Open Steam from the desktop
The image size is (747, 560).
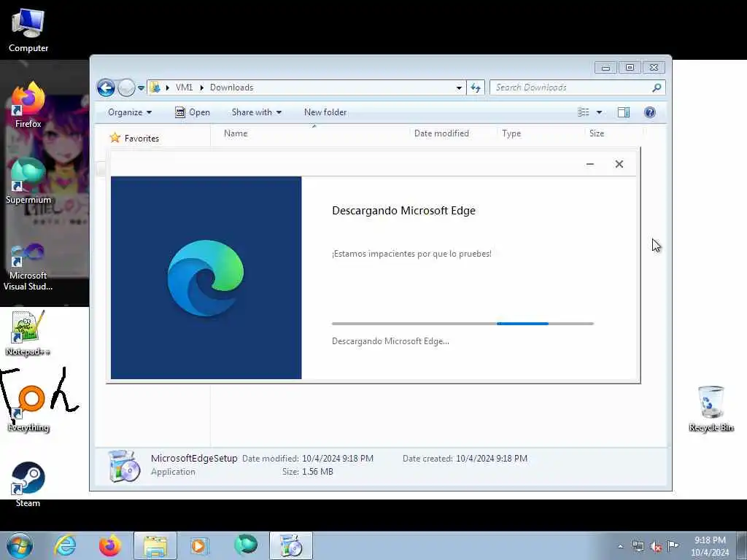click(x=28, y=484)
